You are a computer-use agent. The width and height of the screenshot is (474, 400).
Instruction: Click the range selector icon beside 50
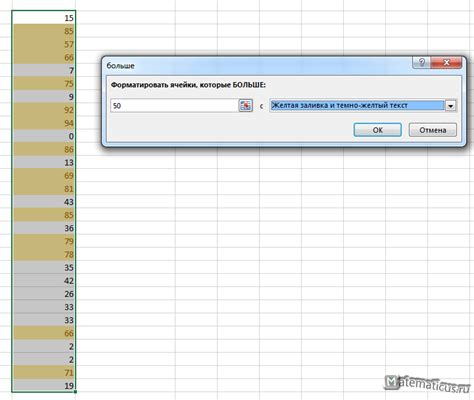coord(246,106)
